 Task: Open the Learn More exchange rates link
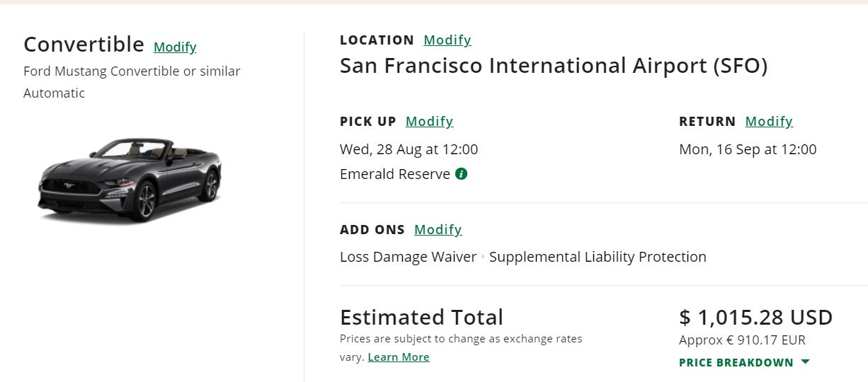coord(399,357)
